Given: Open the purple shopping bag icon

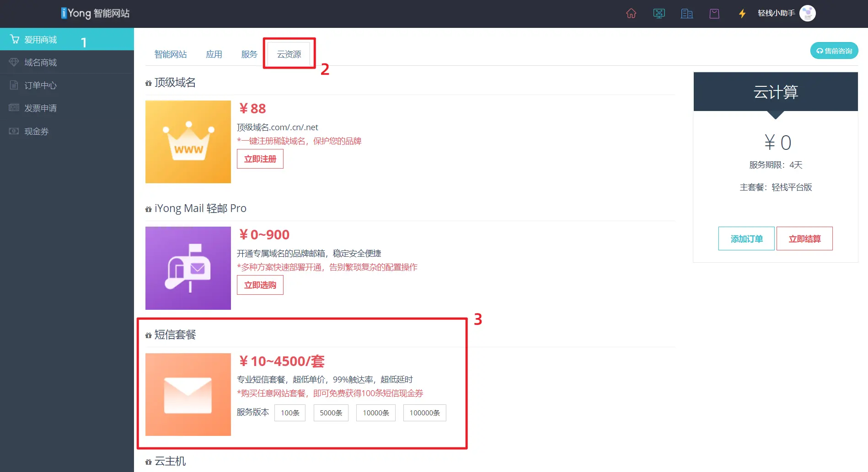Looking at the screenshot, I should click(x=714, y=14).
